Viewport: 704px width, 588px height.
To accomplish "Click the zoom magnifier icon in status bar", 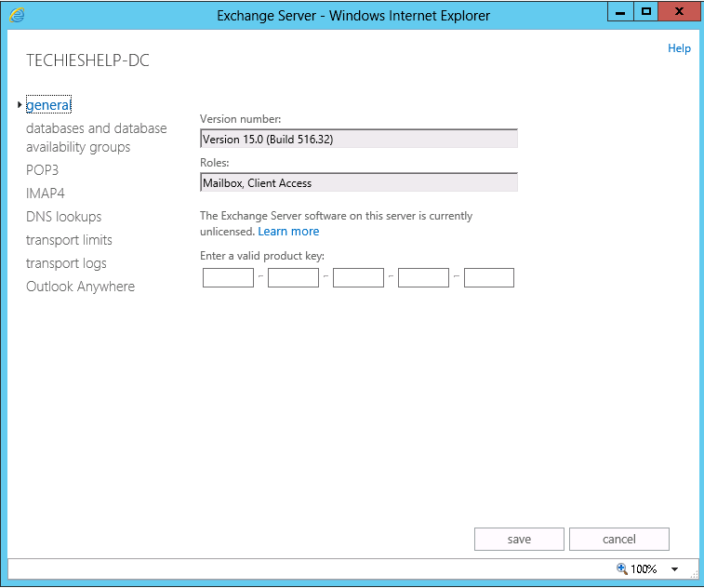I will (x=622, y=568).
